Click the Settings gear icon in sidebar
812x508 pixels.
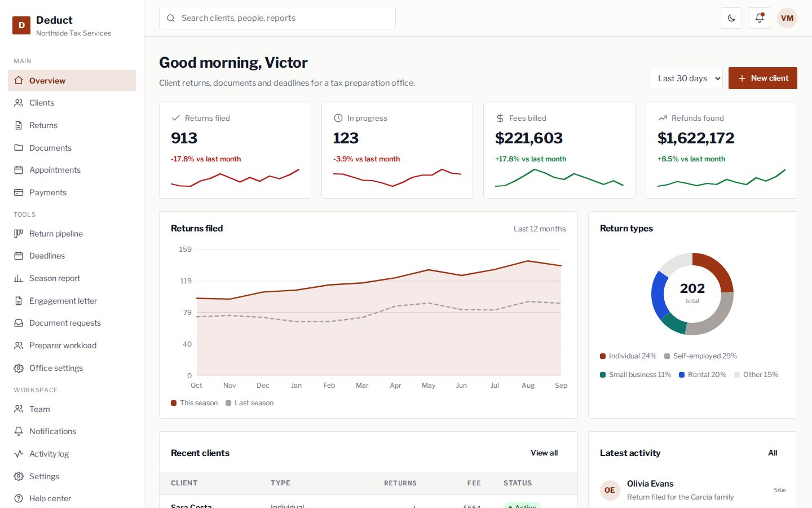(x=19, y=476)
